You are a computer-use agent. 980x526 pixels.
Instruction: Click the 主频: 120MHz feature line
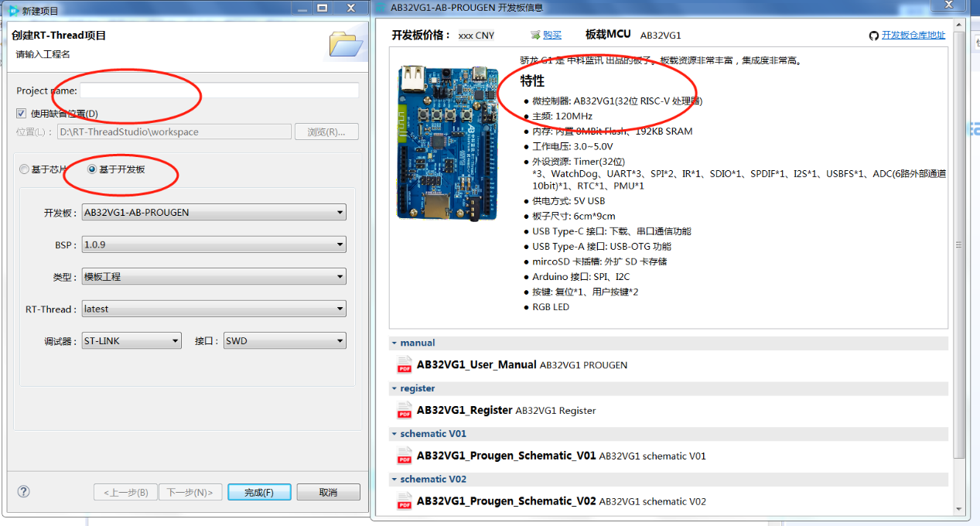click(x=562, y=116)
